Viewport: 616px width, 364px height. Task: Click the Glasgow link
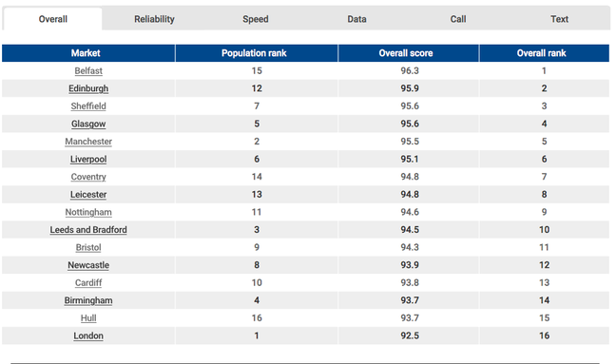tap(88, 124)
